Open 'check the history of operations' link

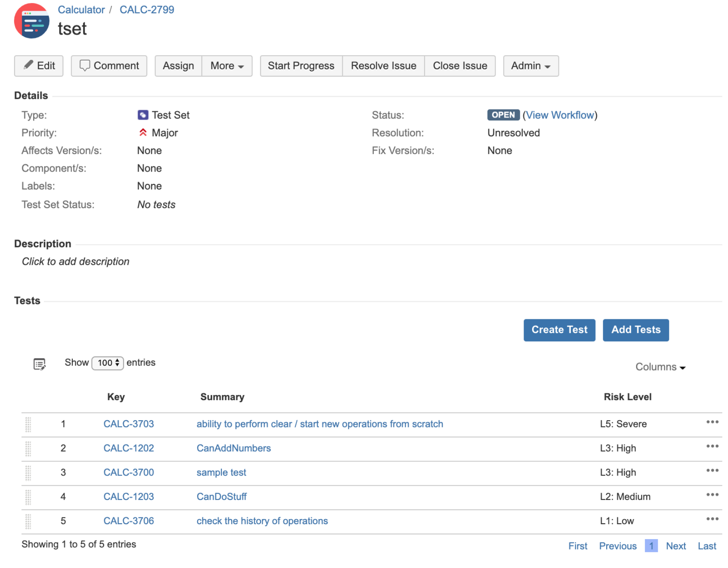pyautogui.click(x=262, y=521)
